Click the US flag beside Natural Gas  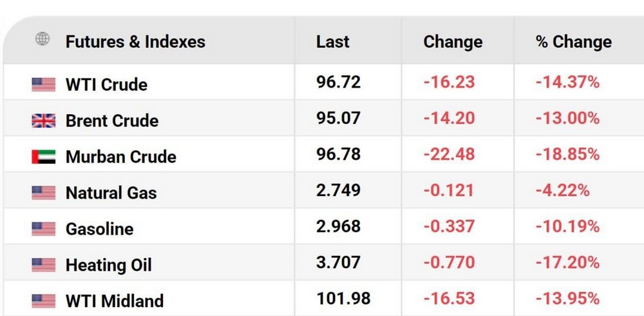(43, 193)
